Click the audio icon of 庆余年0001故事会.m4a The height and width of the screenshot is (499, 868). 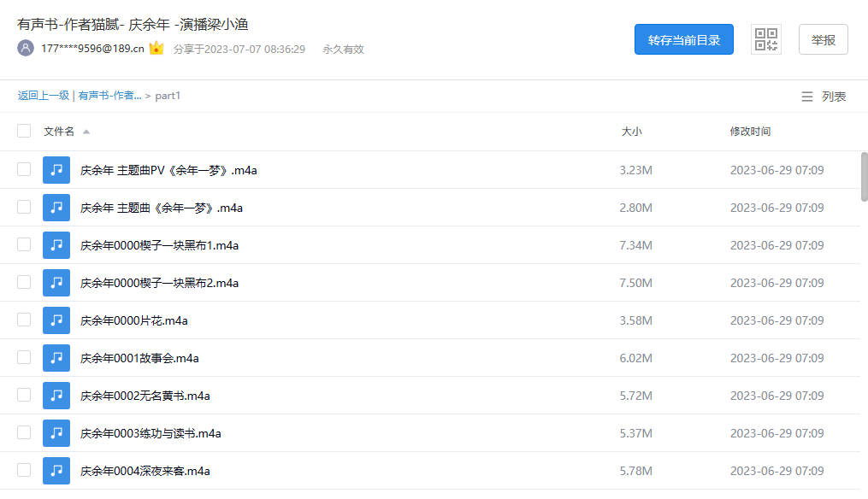click(x=56, y=358)
